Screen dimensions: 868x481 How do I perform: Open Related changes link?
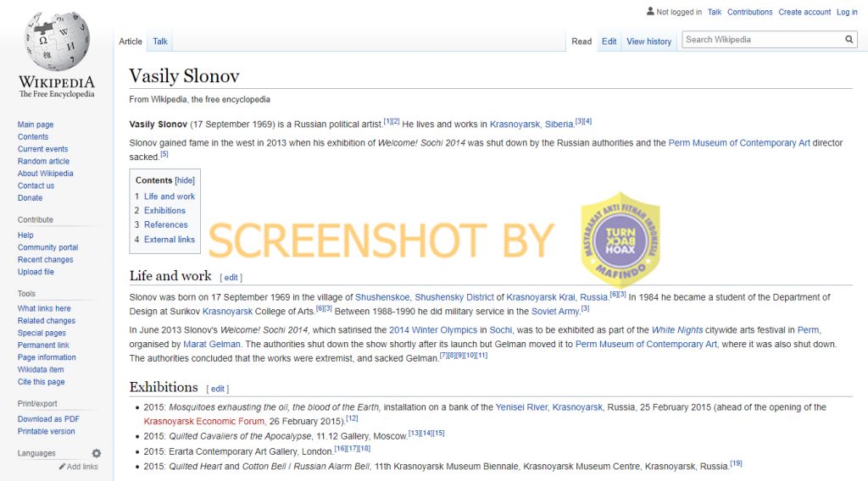click(47, 321)
